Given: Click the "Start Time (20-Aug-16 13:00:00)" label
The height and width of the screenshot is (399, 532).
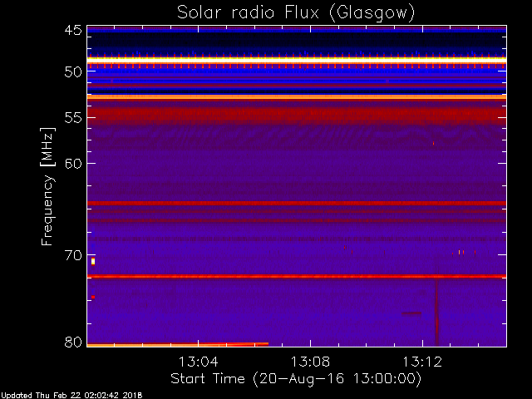Looking at the screenshot, I should tap(296, 379).
